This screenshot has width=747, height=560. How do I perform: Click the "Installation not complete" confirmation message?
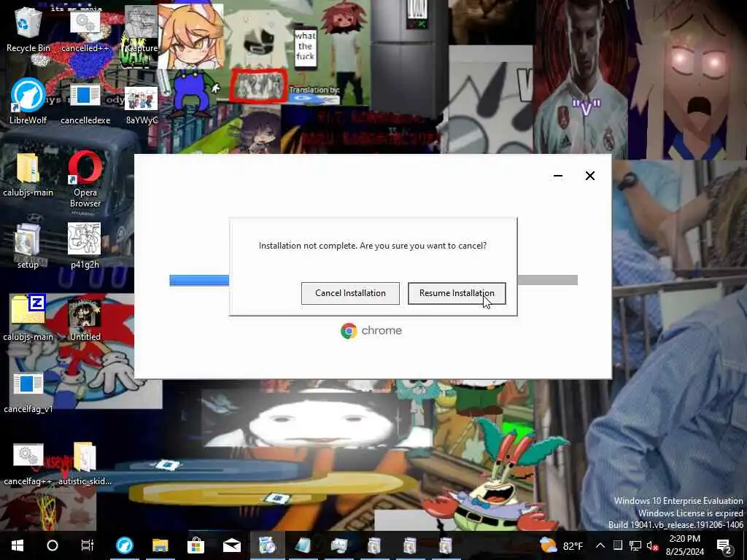click(x=373, y=246)
